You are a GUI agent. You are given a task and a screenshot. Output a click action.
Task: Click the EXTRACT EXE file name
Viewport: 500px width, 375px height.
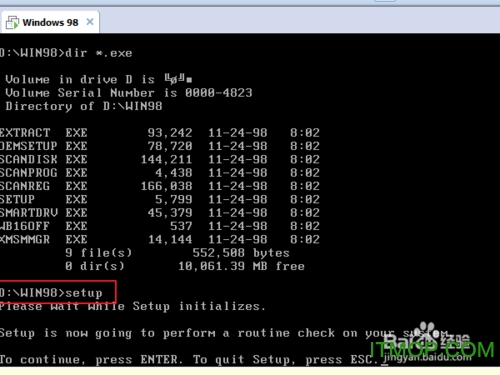(x=43, y=133)
